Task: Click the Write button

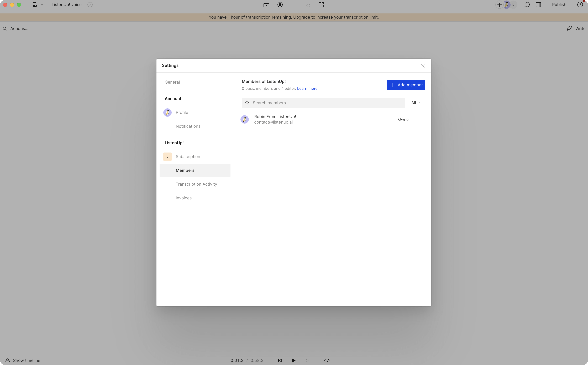Action: (x=576, y=28)
